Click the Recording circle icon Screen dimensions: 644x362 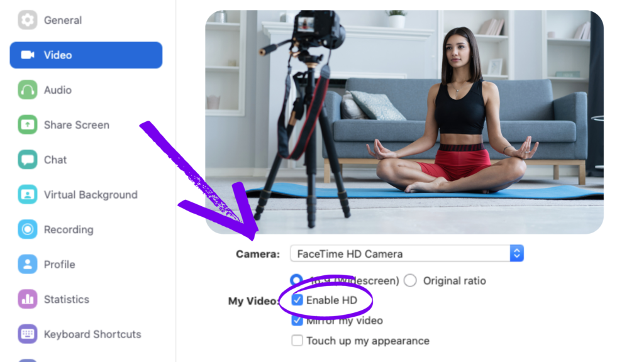point(28,229)
